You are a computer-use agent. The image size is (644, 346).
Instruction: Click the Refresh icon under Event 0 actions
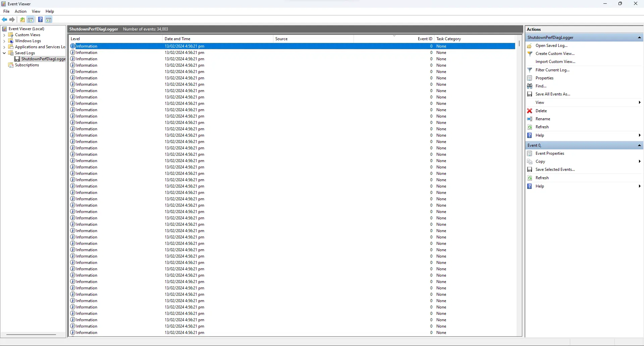[x=530, y=178]
